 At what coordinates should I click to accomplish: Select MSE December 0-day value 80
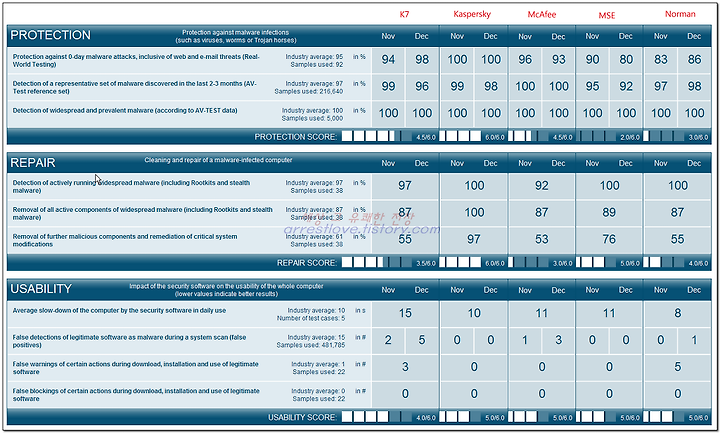point(626,60)
